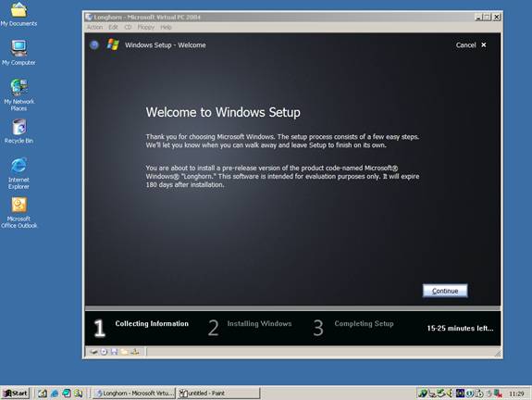Click the fourth Quick Launch icon before the divider

(x=79, y=394)
